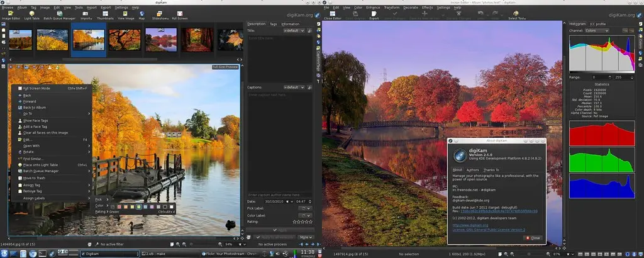Open the Album menu
Screen dimensions: 644x258
point(22,8)
